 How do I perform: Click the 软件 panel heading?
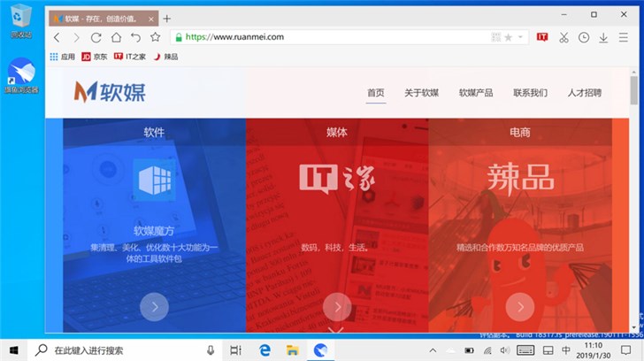154,132
